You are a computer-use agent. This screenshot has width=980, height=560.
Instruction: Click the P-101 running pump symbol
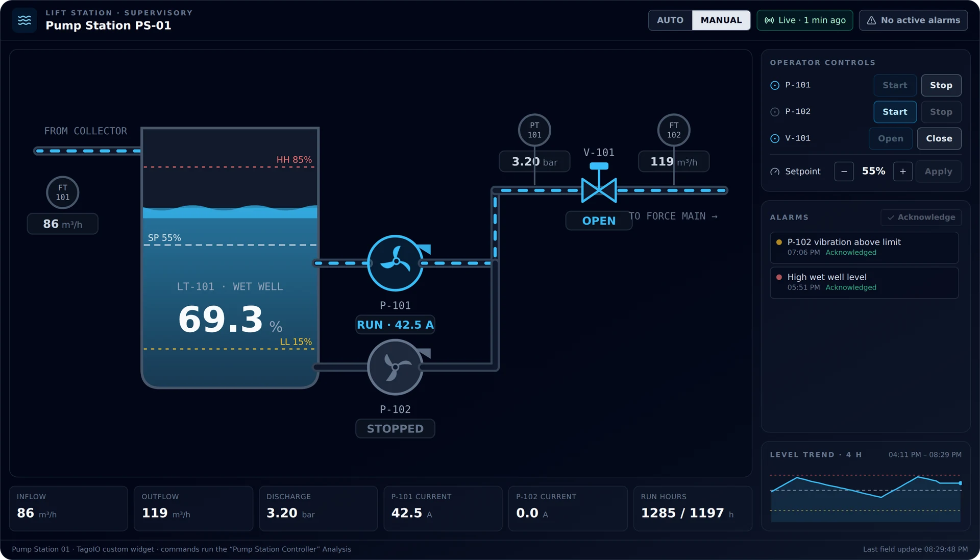[396, 263]
